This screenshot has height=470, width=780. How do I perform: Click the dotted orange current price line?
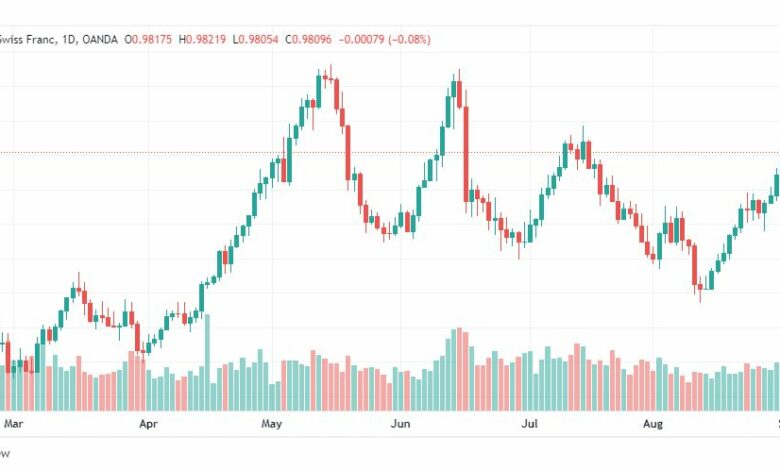[390, 152]
